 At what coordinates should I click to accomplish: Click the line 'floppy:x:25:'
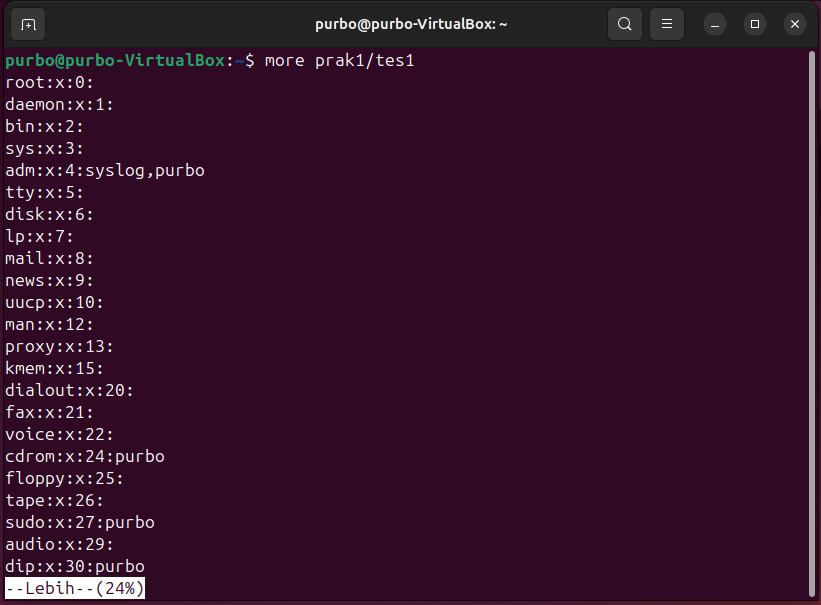[64, 479]
